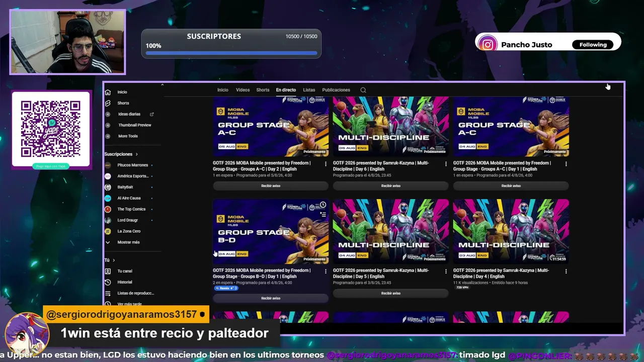This screenshot has height=362, width=644.
Task: Open BaityBait channel avatar
Action: tap(108, 187)
